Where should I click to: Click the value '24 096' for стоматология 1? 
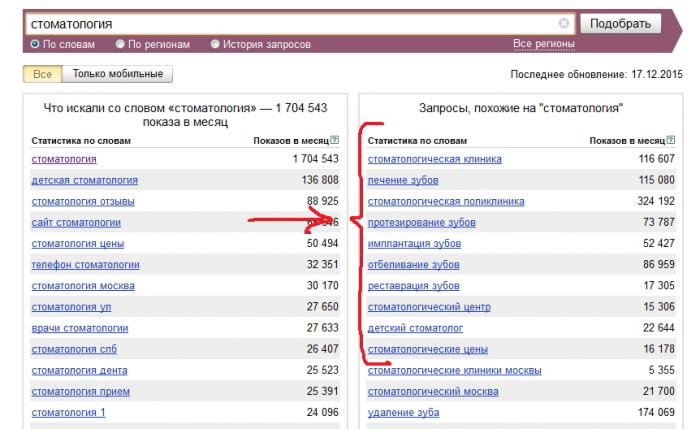pyautogui.click(x=322, y=412)
